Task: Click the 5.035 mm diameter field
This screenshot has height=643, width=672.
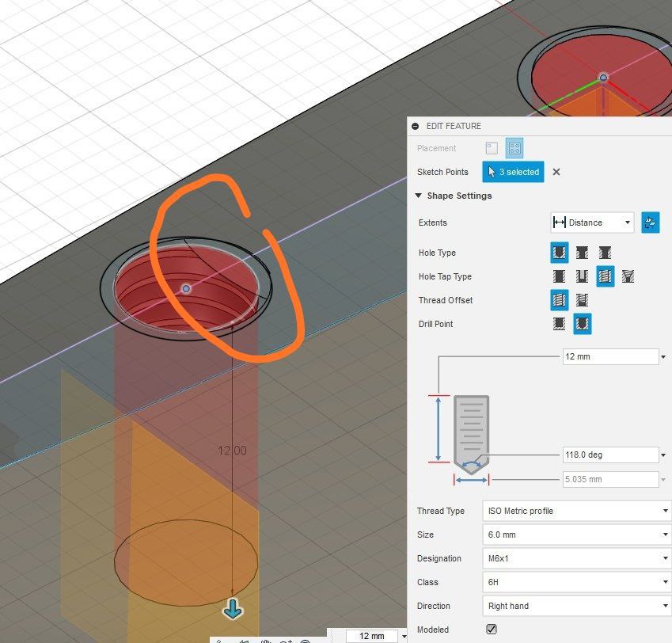Action: [x=610, y=479]
